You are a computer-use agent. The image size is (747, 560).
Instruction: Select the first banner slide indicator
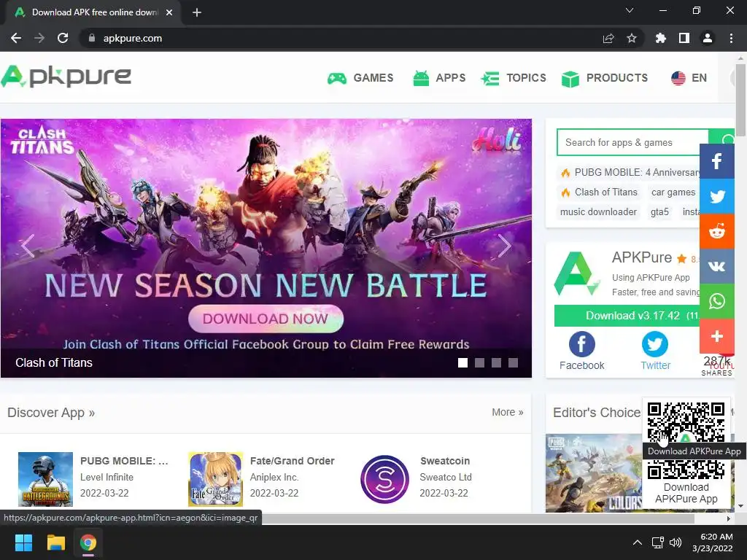coord(462,363)
